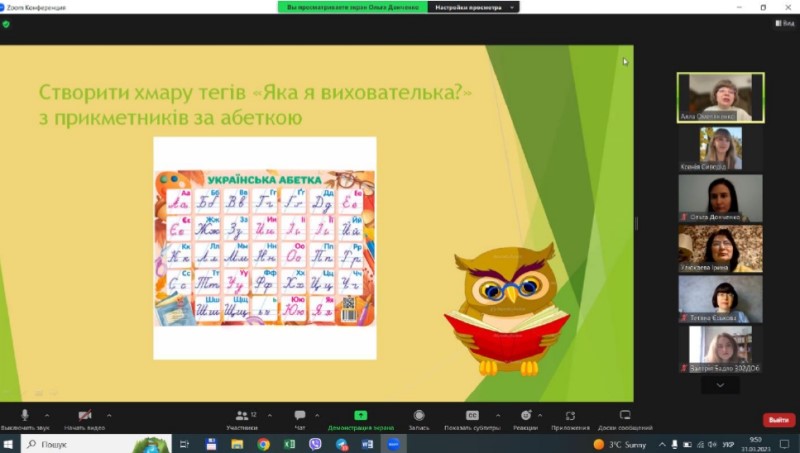This screenshot has height=453, width=800.
Task: Open the Reactions menu
Action: [526, 416]
